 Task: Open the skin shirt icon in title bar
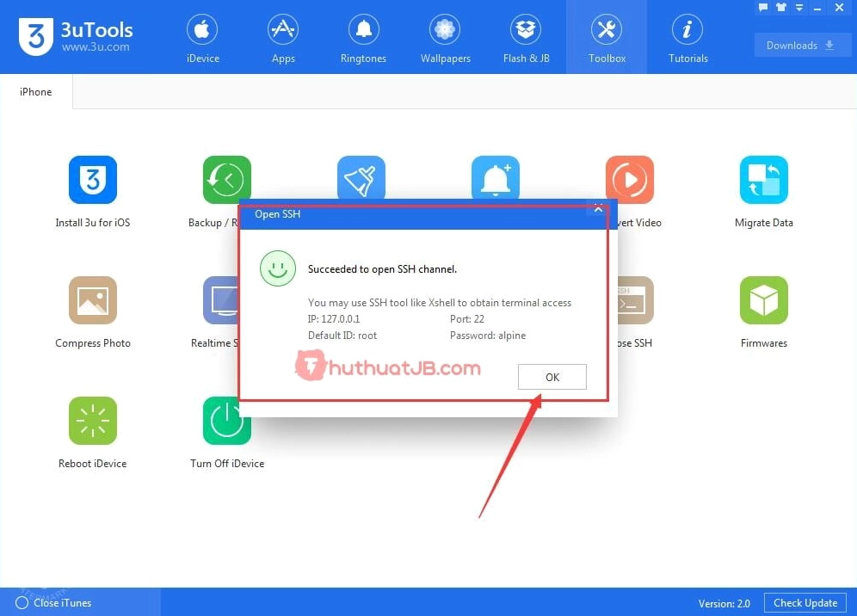[x=781, y=7]
